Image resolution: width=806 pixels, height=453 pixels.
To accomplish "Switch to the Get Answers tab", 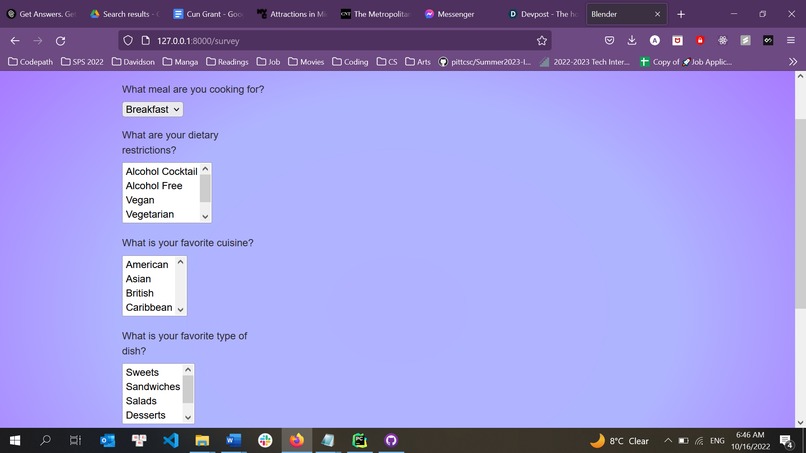I will (x=41, y=14).
